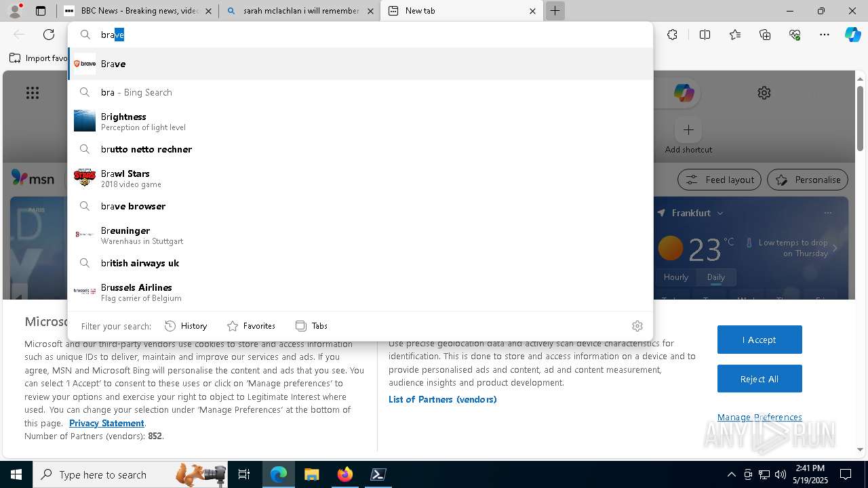Filter search by Favorites
The width and height of the screenshot is (868, 488).
[251, 326]
